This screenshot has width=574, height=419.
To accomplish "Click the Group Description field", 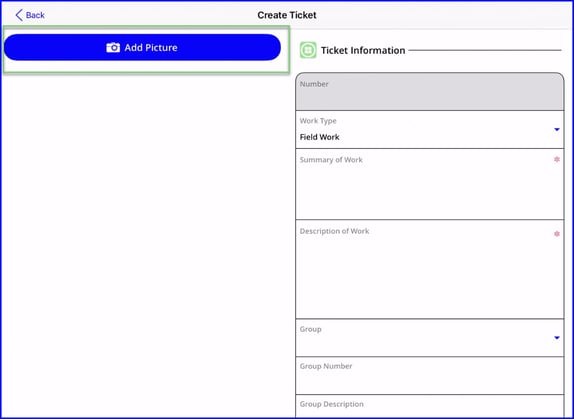I will click(430, 406).
